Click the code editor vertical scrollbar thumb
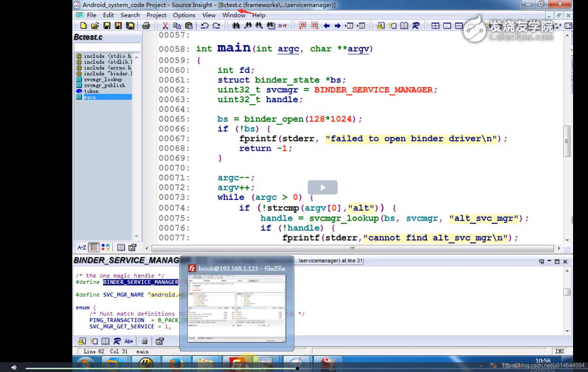The height and width of the screenshot is (372, 588). (567, 141)
